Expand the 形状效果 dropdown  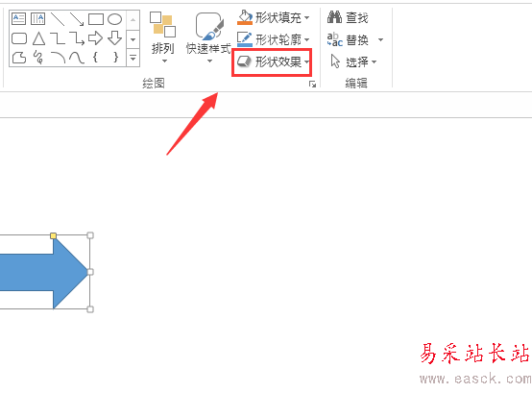(273, 62)
